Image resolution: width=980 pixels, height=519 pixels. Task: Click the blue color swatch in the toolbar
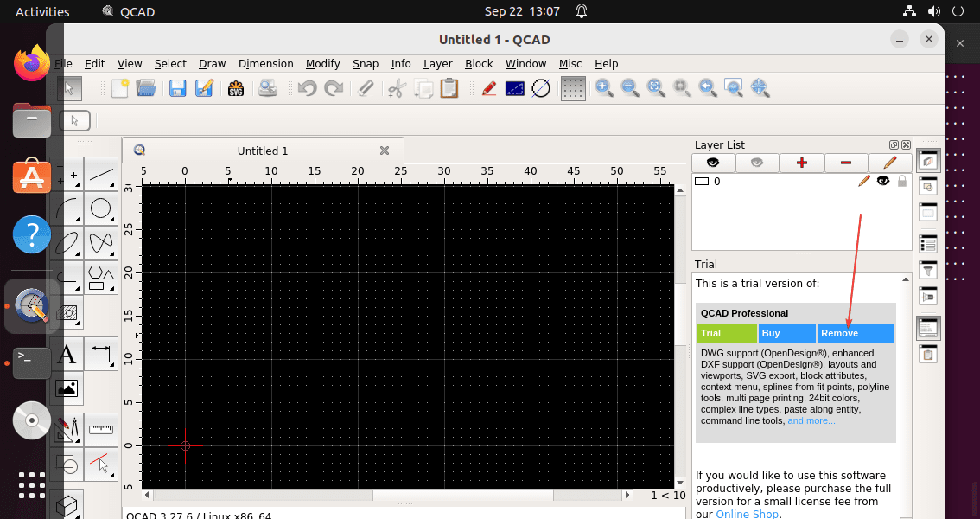point(514,88)
